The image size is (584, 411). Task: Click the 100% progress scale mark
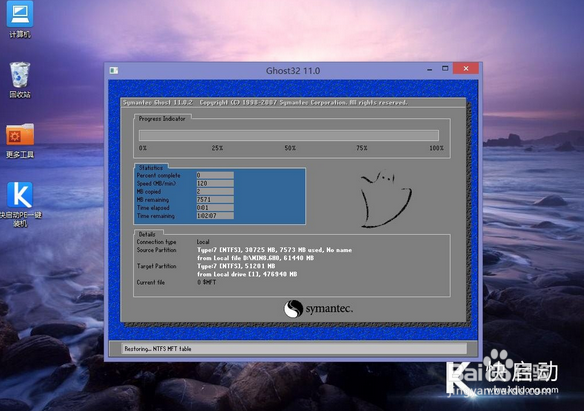point(436,148)
